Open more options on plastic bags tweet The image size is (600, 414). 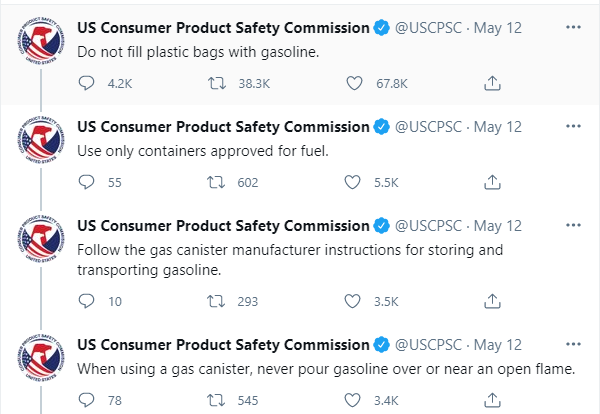573,26
